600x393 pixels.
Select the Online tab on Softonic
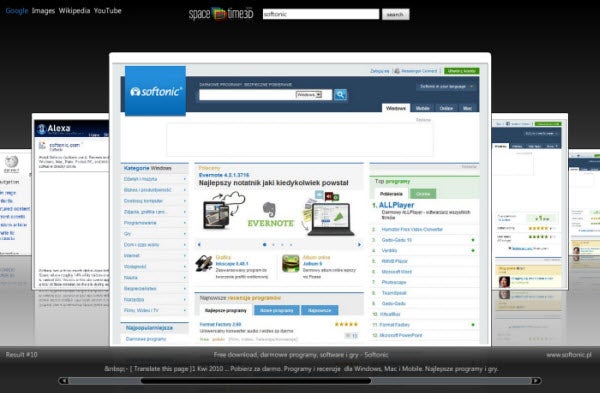(x=446, y=108)
